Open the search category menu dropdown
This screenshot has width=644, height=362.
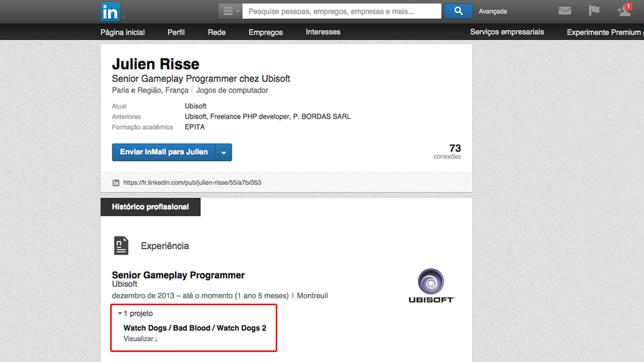230,11
